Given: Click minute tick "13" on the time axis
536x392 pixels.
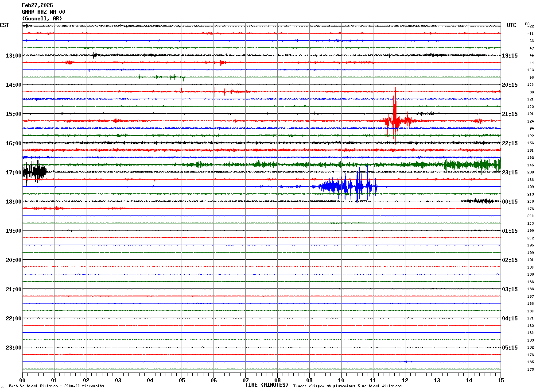Looking at the screenshot, I should pyautogui.click(x=437, y=380).
